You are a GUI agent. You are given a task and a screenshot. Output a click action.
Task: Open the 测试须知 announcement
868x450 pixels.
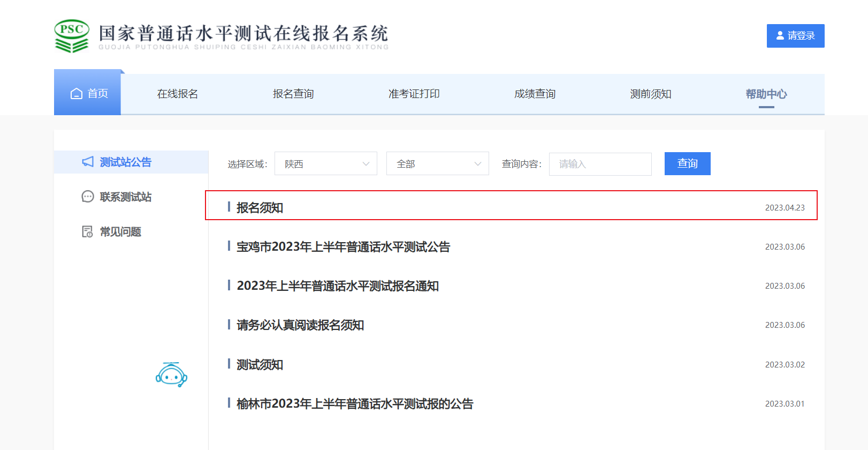260,364
